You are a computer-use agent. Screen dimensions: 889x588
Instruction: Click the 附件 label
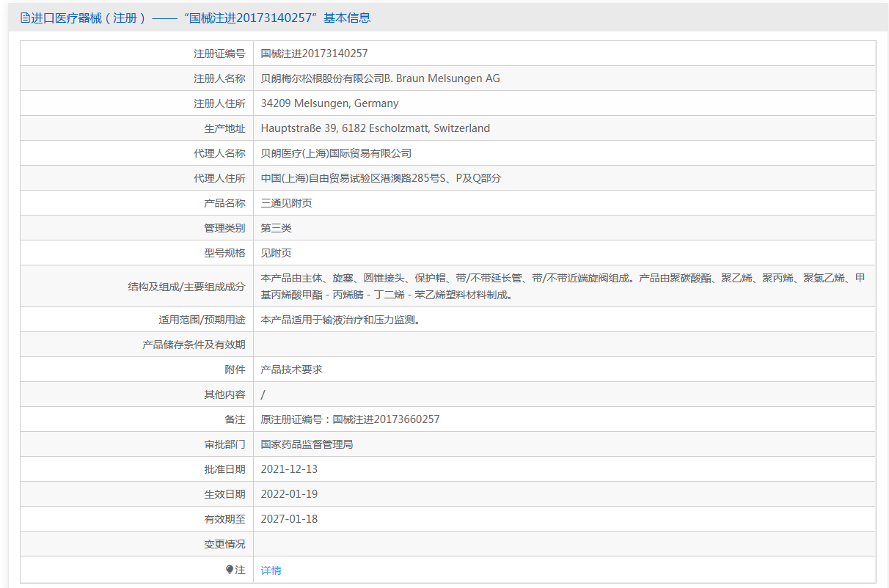coord(235,370)
